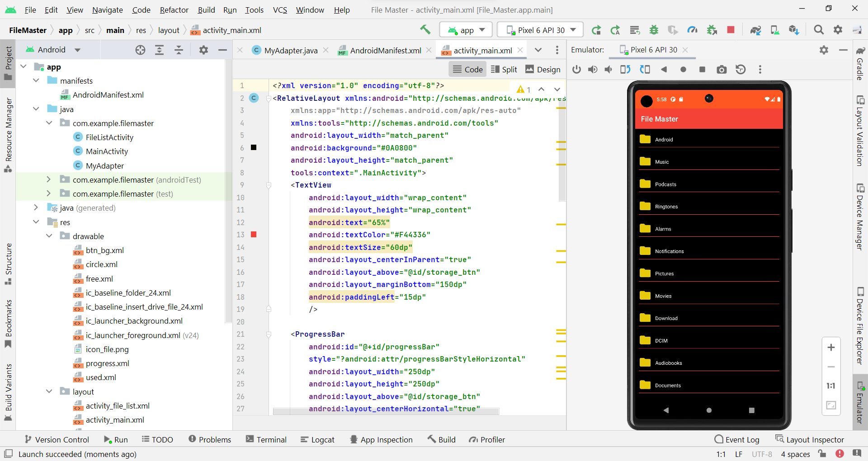Open the Device Manager toolbar icon
This screenshot has height=461, width=868.
(775, 30)
